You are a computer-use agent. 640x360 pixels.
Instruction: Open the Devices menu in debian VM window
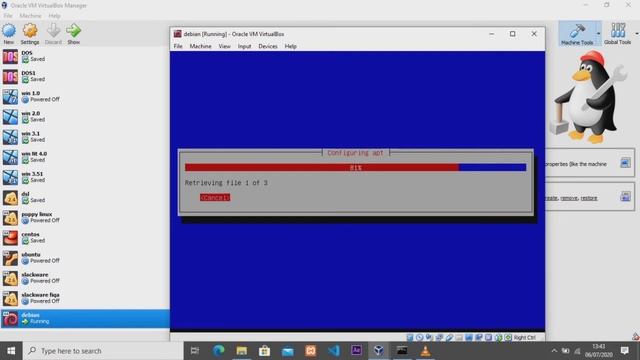(268, 46)
